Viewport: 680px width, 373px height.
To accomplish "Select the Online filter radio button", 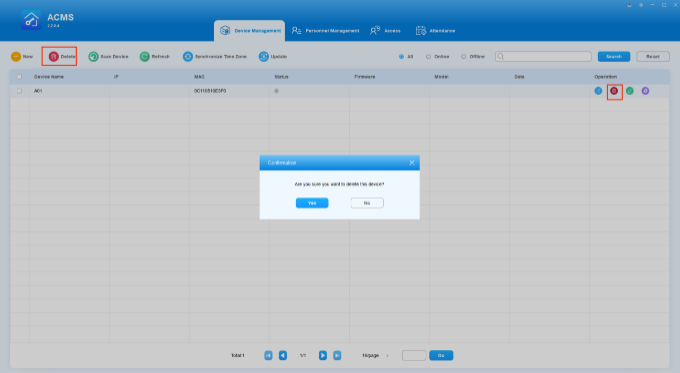I will [x=428, y=56].
